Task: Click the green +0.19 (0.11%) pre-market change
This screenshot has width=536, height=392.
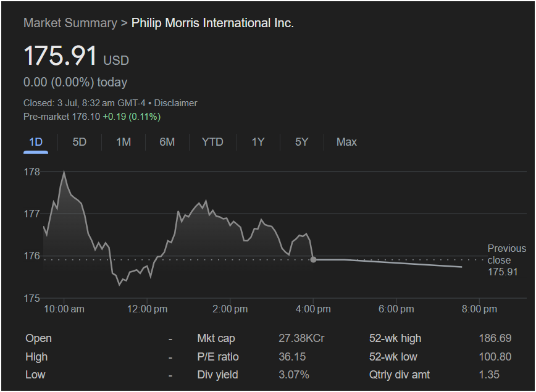Action: (132, 117)
